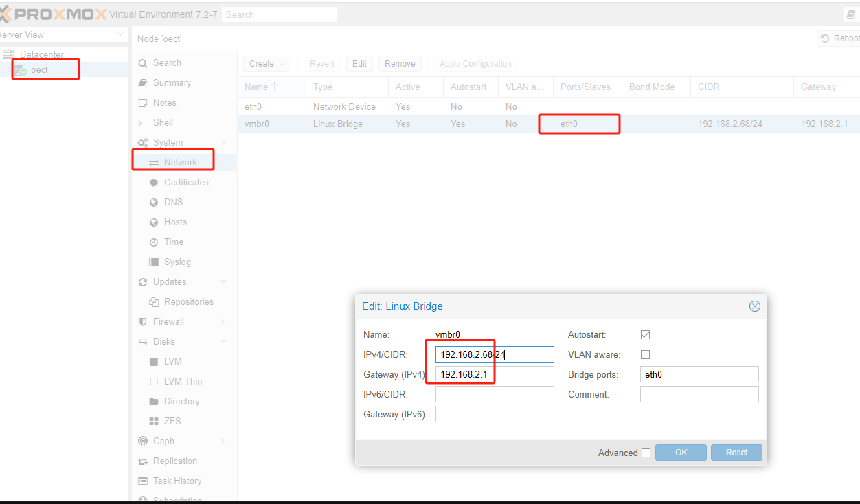Toggle the Advanced checkbox

646,453
